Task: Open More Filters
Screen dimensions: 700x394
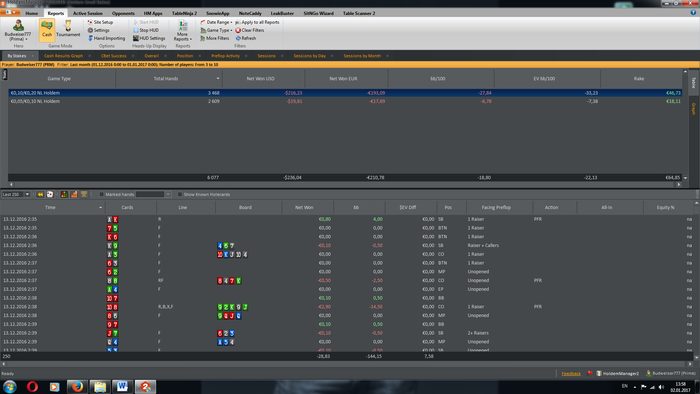Action: (x=215, y=38)
